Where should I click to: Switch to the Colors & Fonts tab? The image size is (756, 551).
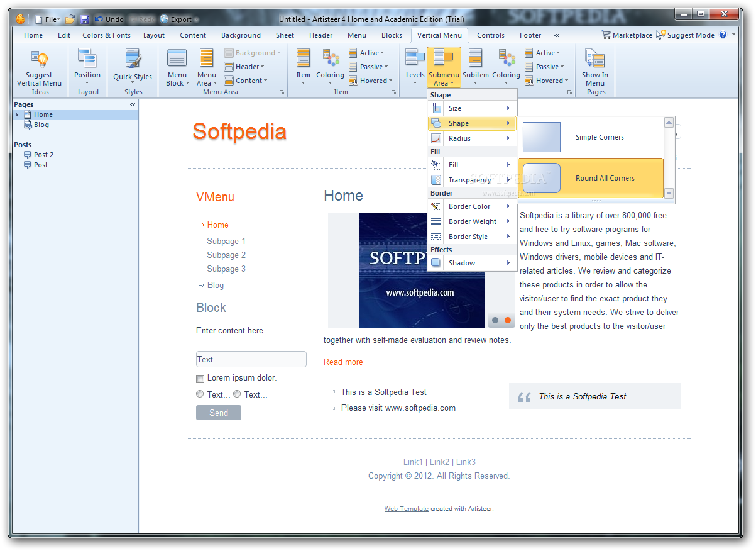coord(106,35)
